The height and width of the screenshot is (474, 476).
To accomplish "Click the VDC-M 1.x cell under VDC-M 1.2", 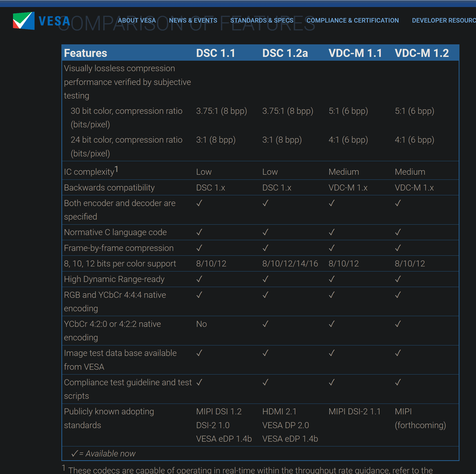I will [x=414, y=187].
